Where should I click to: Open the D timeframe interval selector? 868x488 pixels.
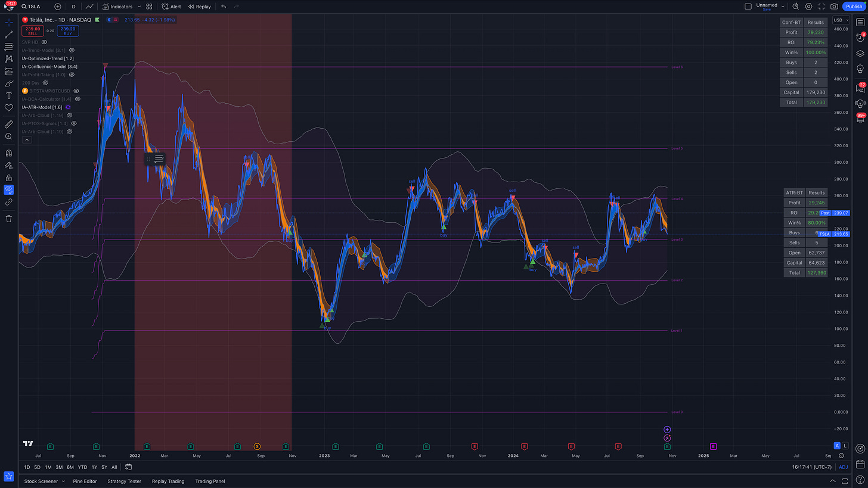(x=74, y=7)
